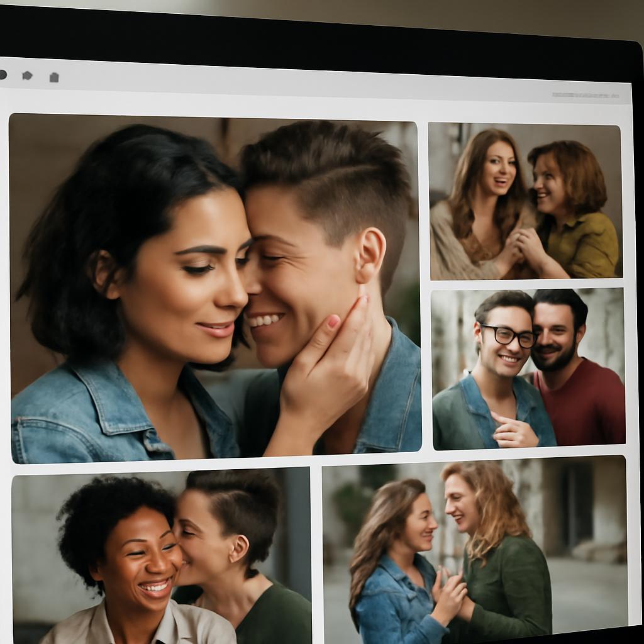Click the tag-shaped icon in toolbar

pyautogui.click(x=27, y=75)
